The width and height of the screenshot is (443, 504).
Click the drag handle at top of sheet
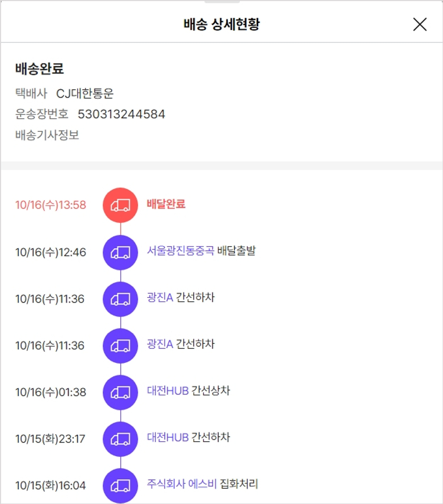click(x=221, y=2)
